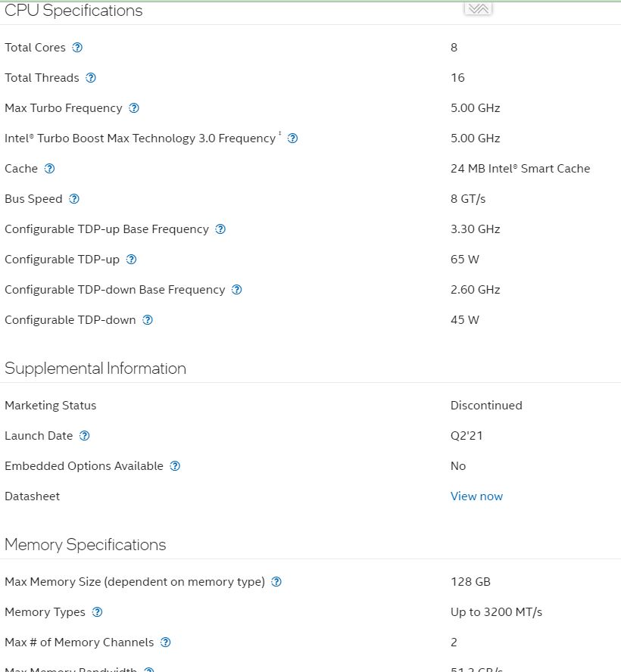Click the Launch Date help icon
This screenshot has width=621, height=672.
coord(85,436)
